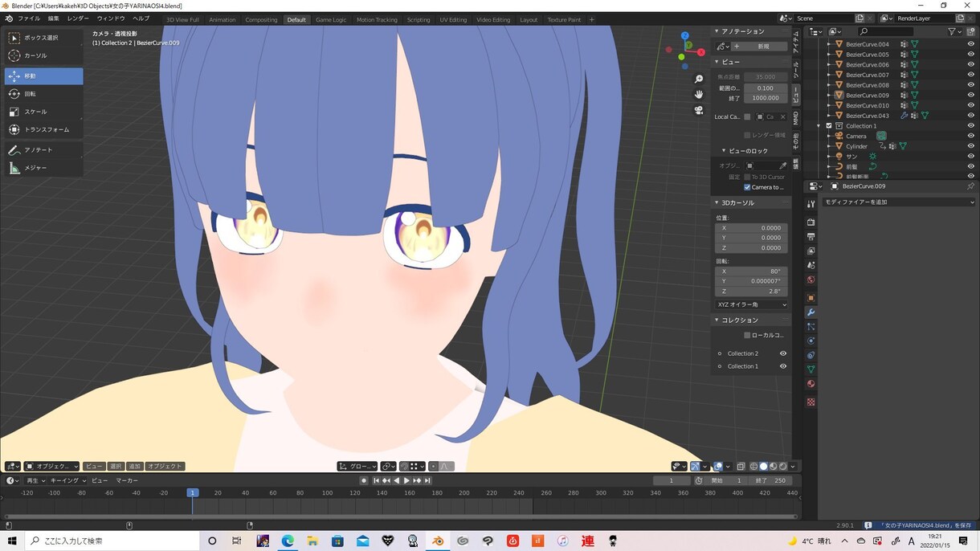Image resolution: width=980 pixels, height=551 pixels.
Task: Select Material Preview viewport shading mode
Action: pos(774,466)
